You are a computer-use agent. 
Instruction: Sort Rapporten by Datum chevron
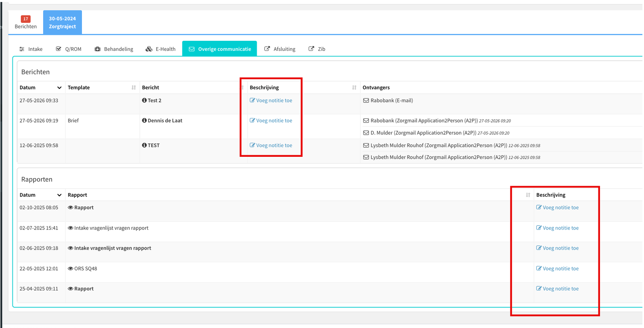click(x=59, y=195)
